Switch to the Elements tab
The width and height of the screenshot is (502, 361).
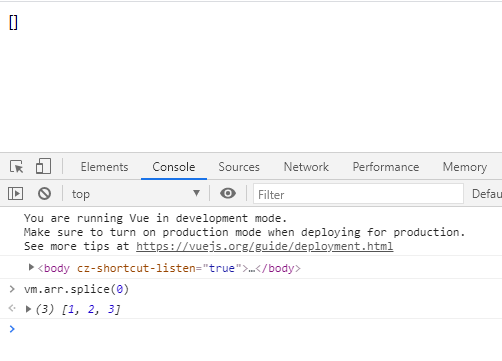click(104, 167)
